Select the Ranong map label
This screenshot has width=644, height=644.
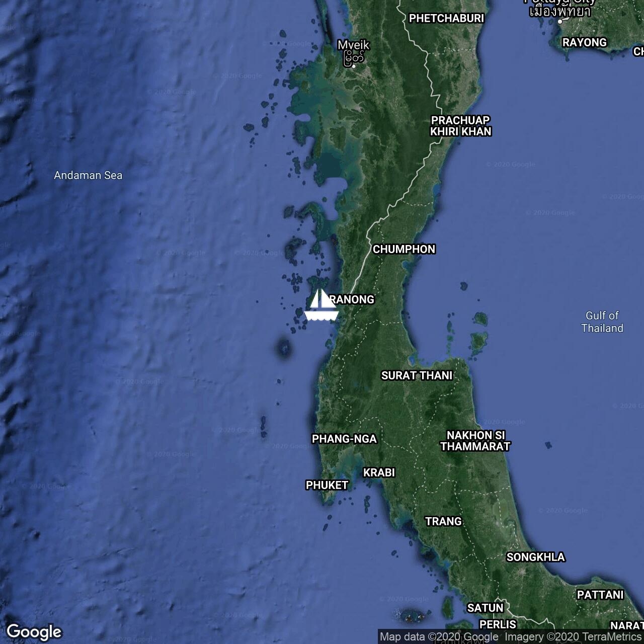coord(352,300)
